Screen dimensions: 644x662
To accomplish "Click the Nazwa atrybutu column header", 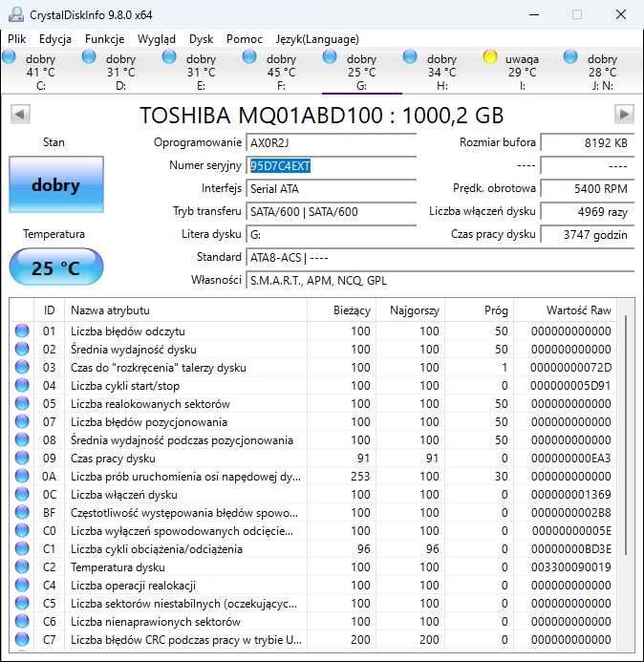I will pos(185,310).
